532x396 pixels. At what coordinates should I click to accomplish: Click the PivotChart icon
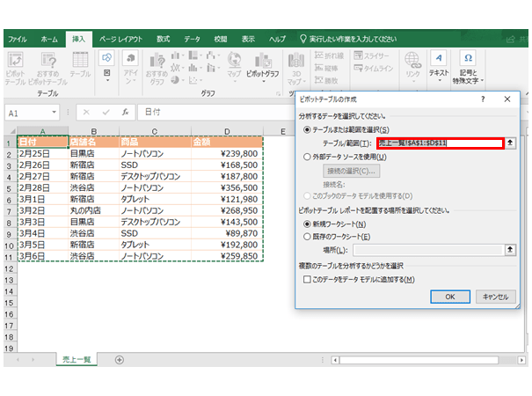(x=262, y=63)
